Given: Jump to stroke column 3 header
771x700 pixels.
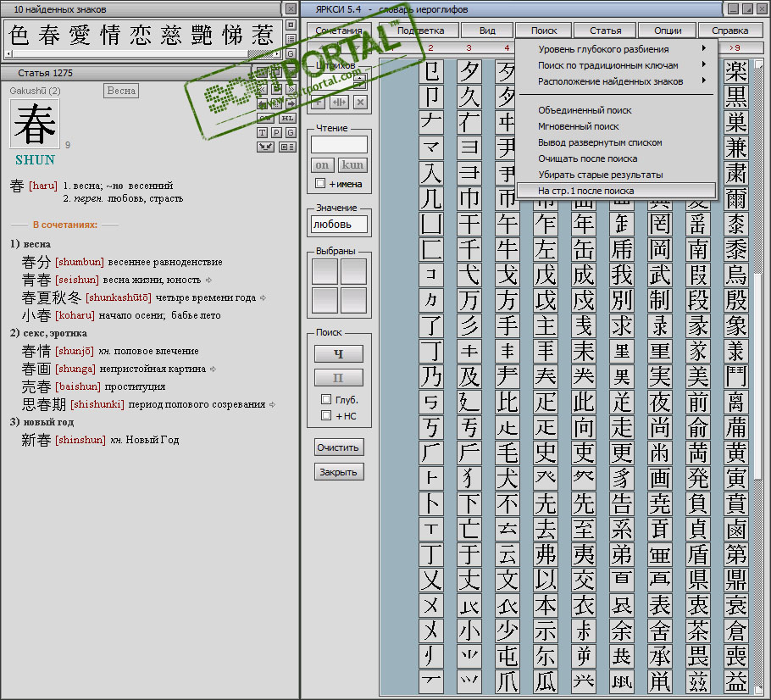Looking at the screenshot, I should coord(469,47).
